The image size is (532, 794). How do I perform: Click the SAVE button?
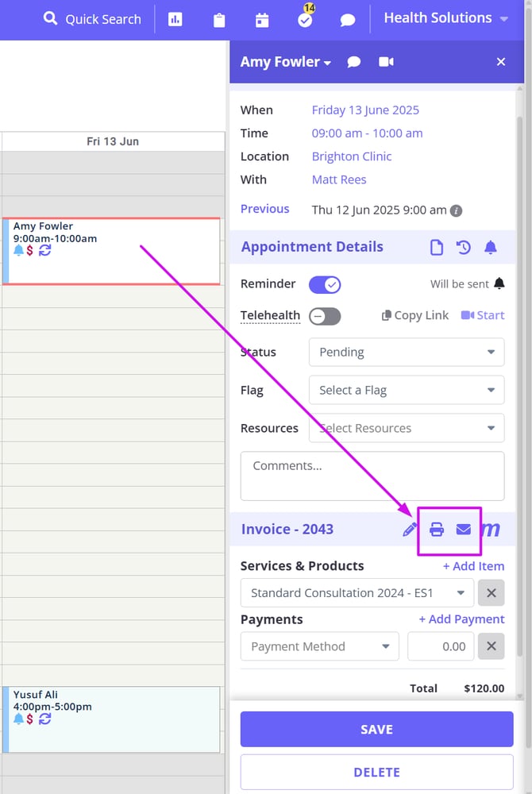[376, 730]
